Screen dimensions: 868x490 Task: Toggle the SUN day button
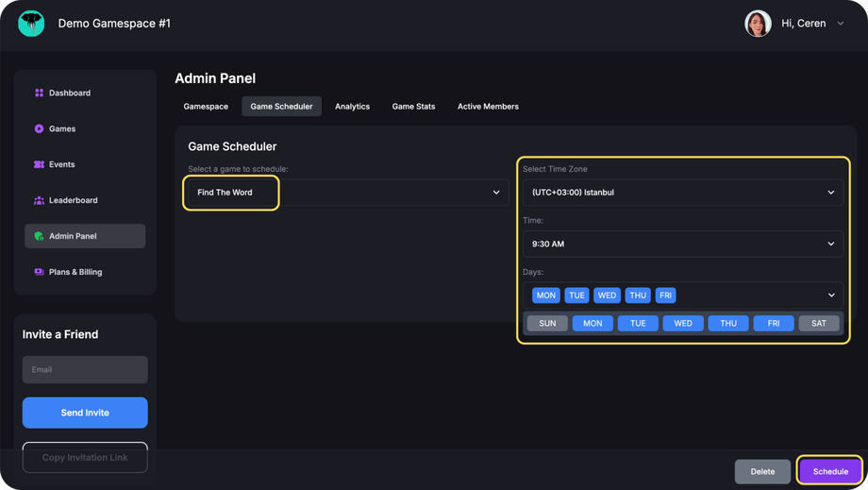click(547, 323)
